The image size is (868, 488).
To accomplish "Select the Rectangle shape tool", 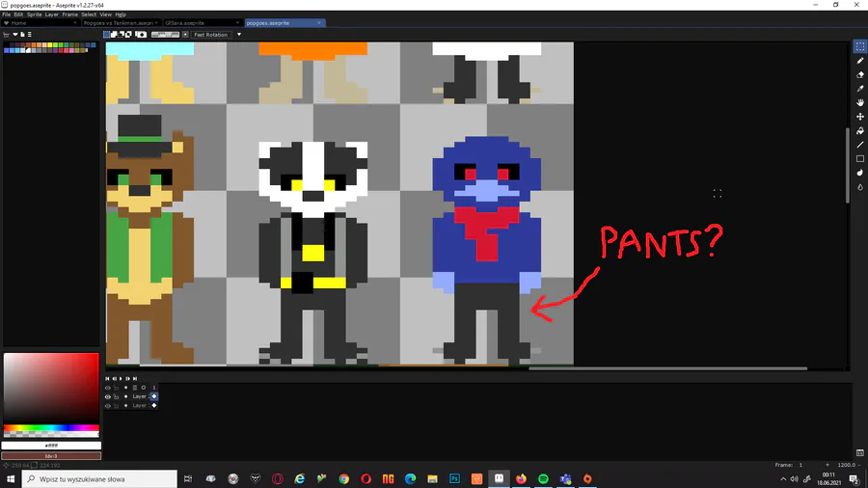I will click(x=859, y=159).
